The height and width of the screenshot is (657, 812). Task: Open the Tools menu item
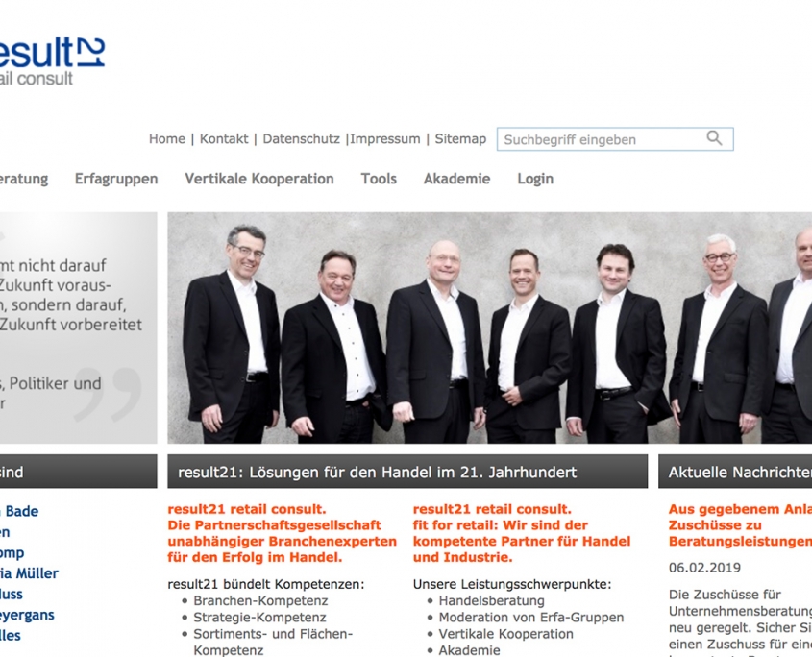tap(379, 179)
